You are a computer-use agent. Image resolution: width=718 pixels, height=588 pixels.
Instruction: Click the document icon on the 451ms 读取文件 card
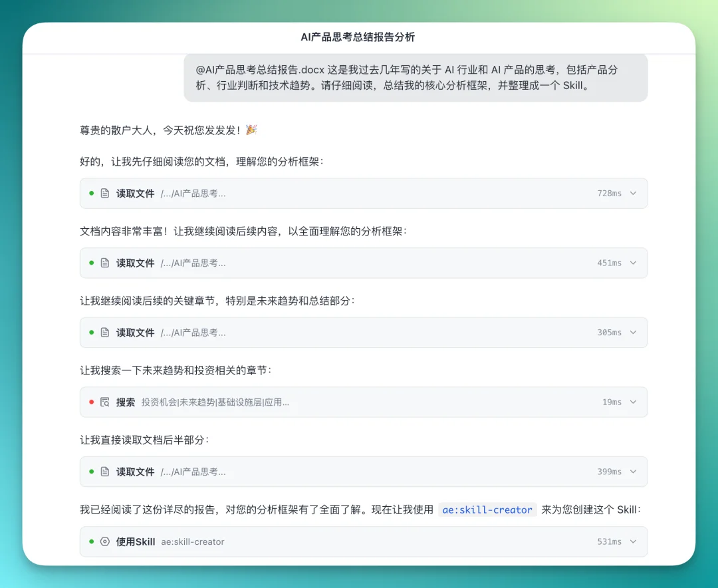point(105,263)
